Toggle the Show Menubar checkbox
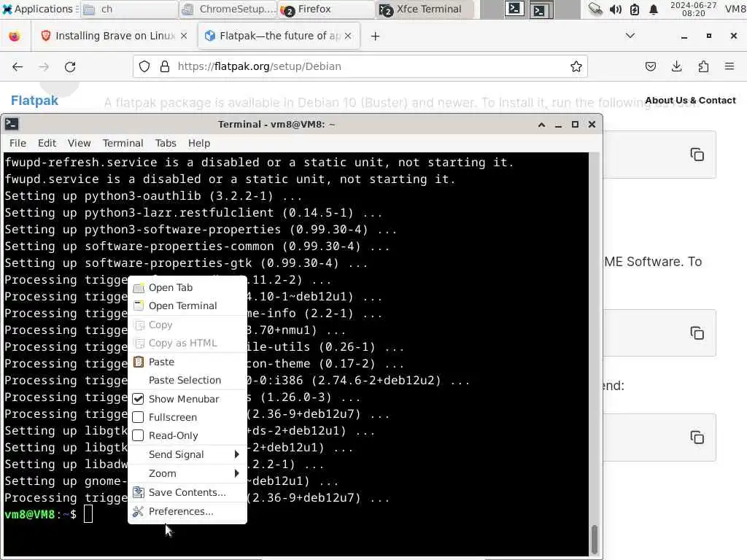 pos(138,399)
